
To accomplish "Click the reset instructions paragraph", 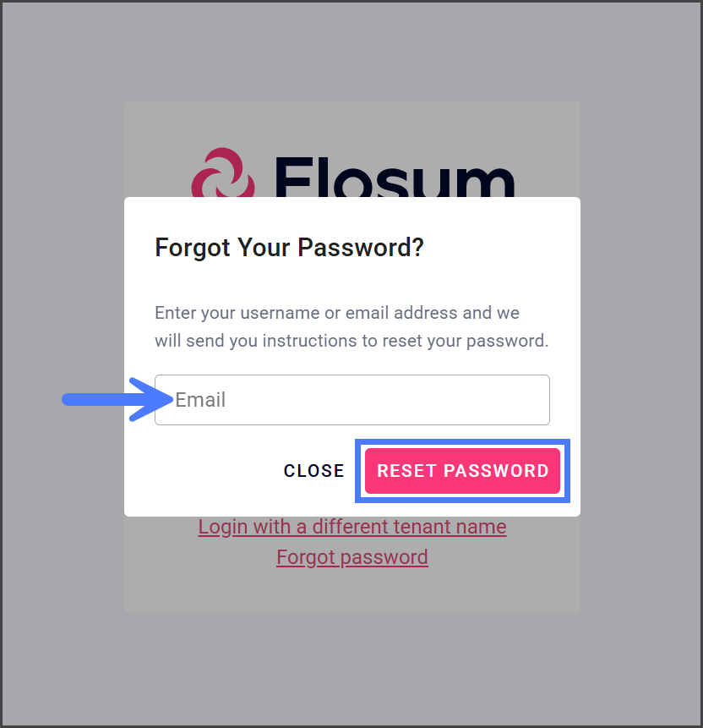I will click(x=351, y=327).
